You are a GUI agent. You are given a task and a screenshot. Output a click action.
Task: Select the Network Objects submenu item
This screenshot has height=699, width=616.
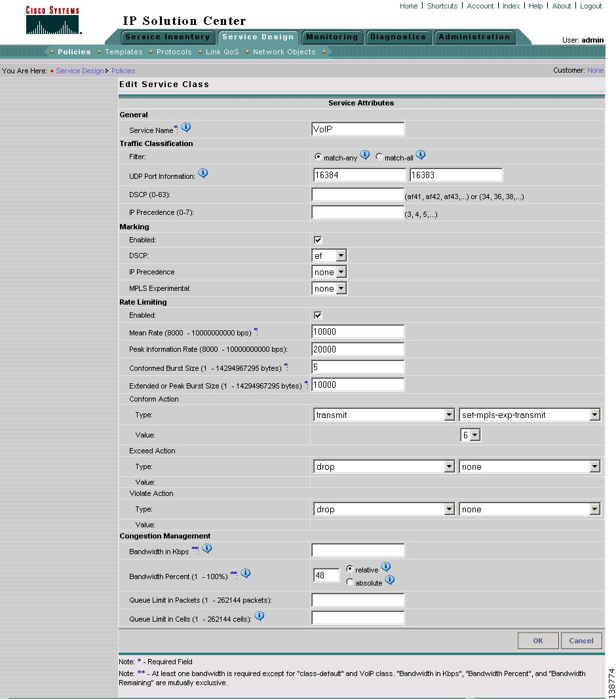(284, 52)
